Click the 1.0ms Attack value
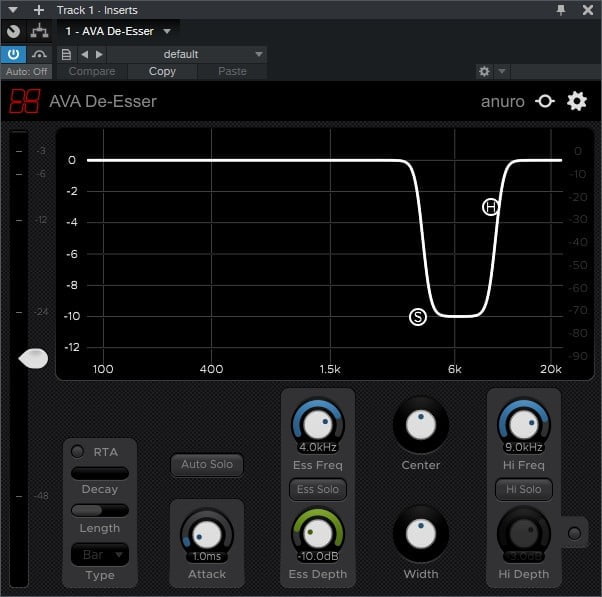 click(x=207, y=556)
